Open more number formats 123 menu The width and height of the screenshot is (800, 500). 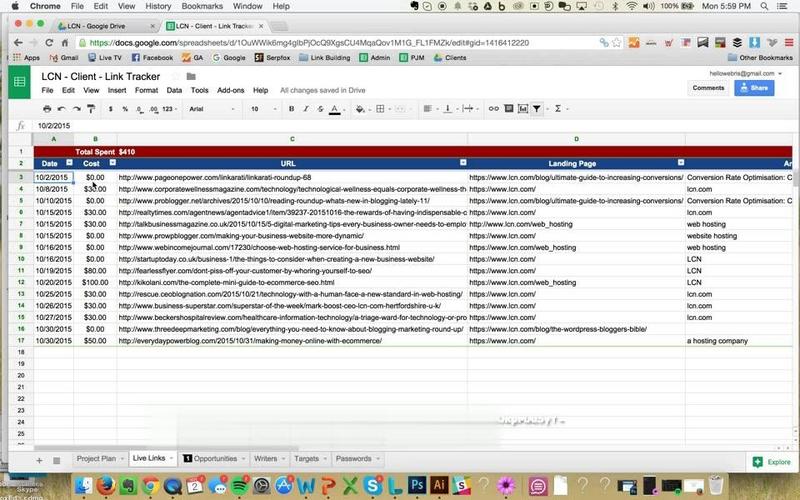coord(169,109)
